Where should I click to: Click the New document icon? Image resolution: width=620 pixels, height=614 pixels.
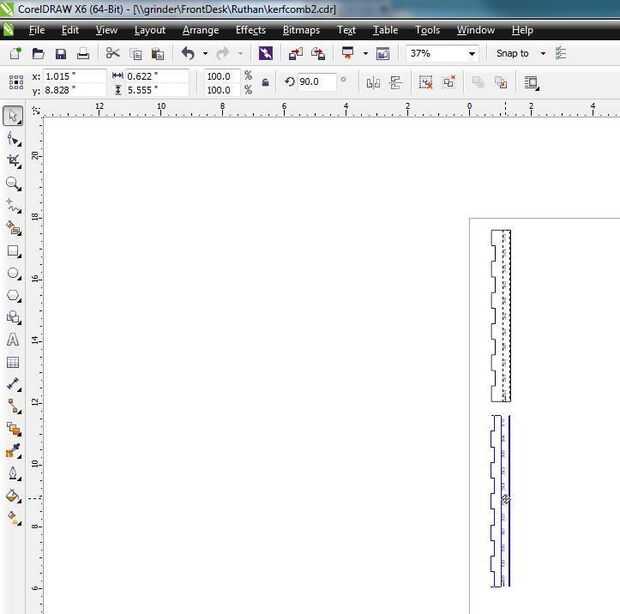(15, 53)
